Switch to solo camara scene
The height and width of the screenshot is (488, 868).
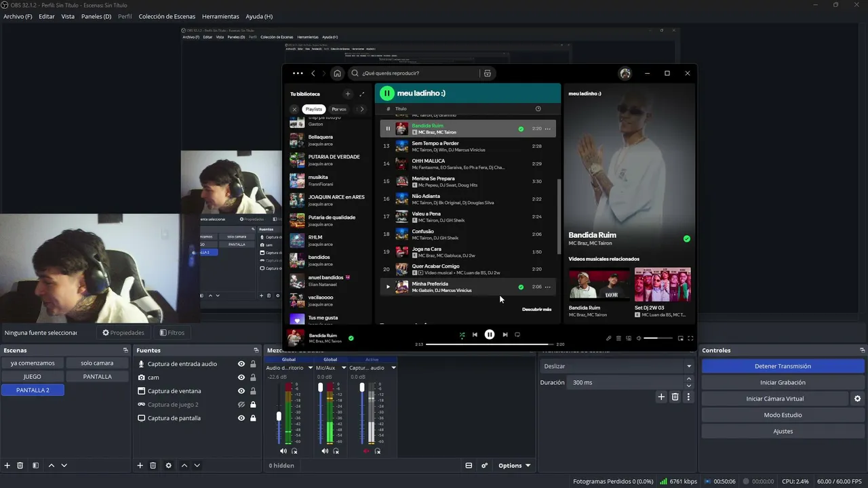point(97,363)
